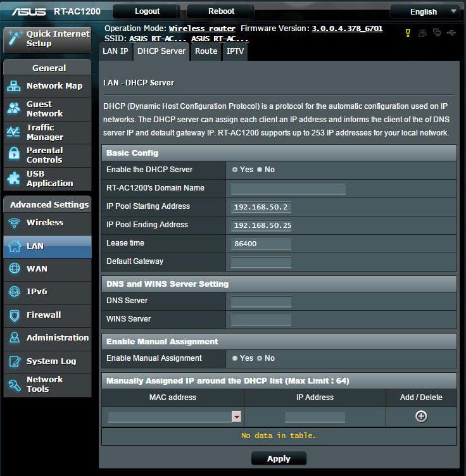This screenshot has width=466, height=476.
Task: Click the "RT-AC1200" model name text
Action: [x=77, y=11]
